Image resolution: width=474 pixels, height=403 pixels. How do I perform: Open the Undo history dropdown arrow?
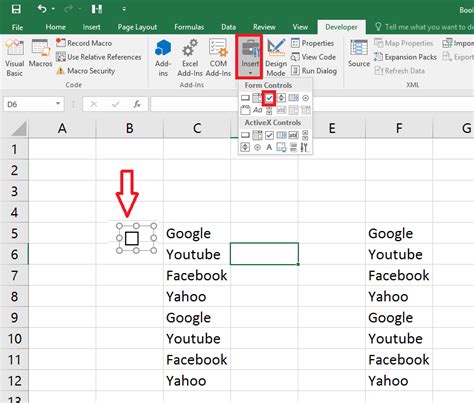point(53,9)
